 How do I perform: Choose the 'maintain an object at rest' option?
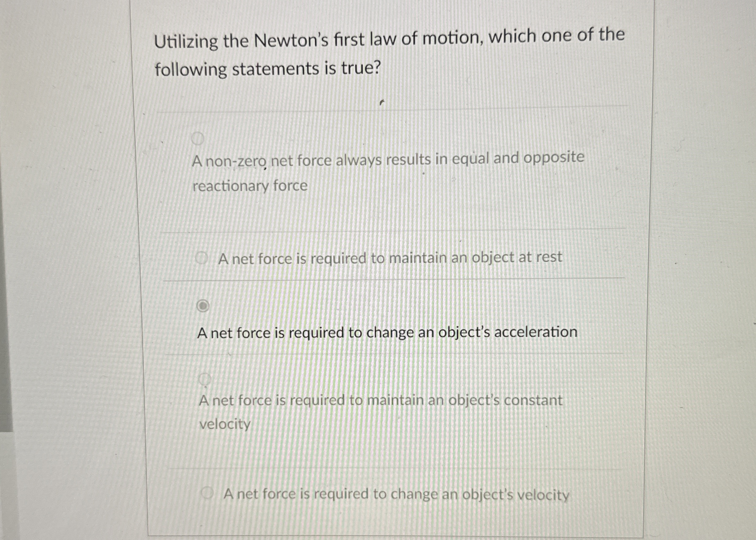[203, 257]
